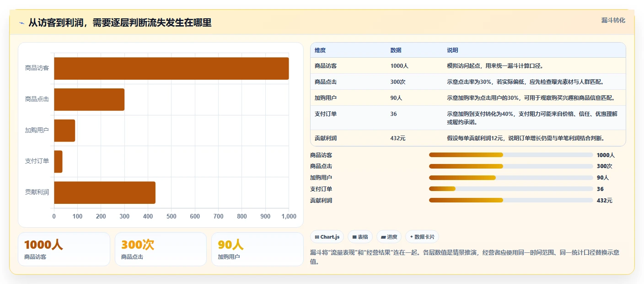
Task: Click the progress bar showing 432元
Action: pos(511,200)
